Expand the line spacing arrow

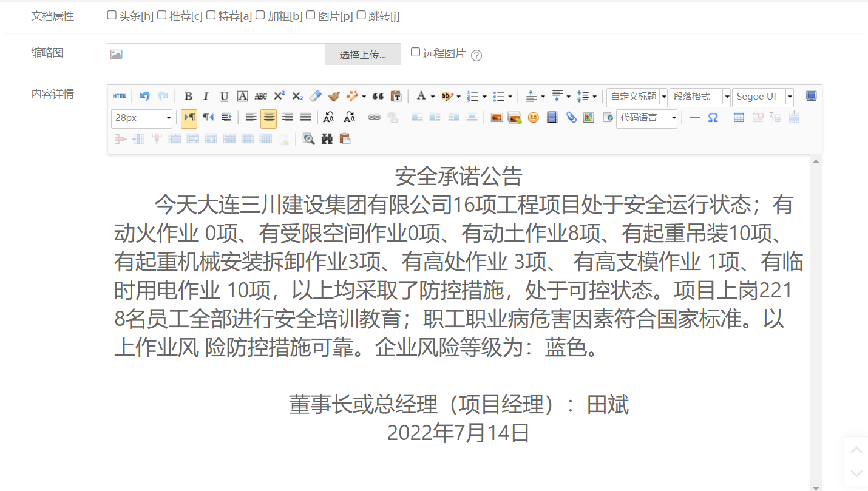tap(594, 97)
